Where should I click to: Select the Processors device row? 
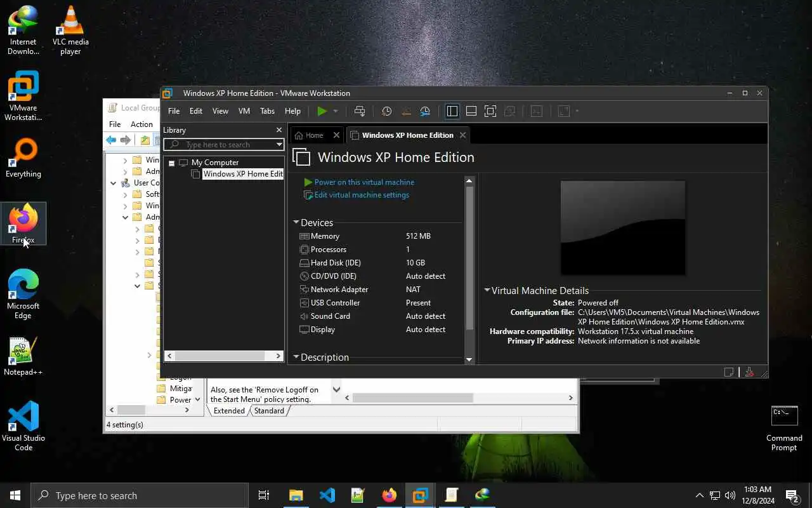point(379,250)
